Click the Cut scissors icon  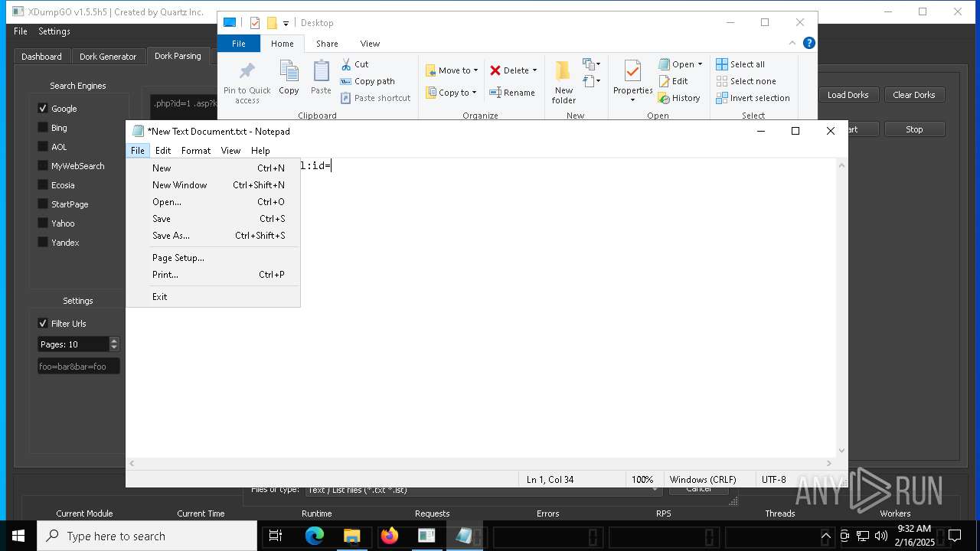tap(346, 64)
